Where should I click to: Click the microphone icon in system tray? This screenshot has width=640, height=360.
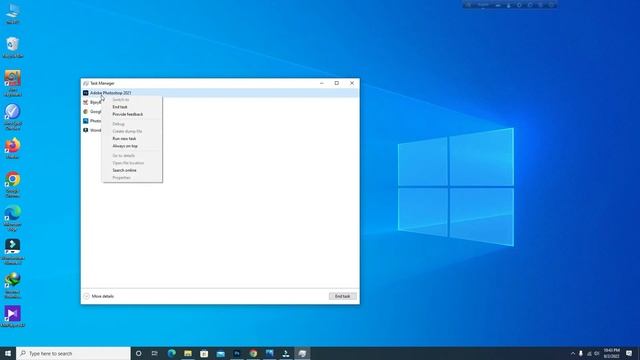pos(581,353)
